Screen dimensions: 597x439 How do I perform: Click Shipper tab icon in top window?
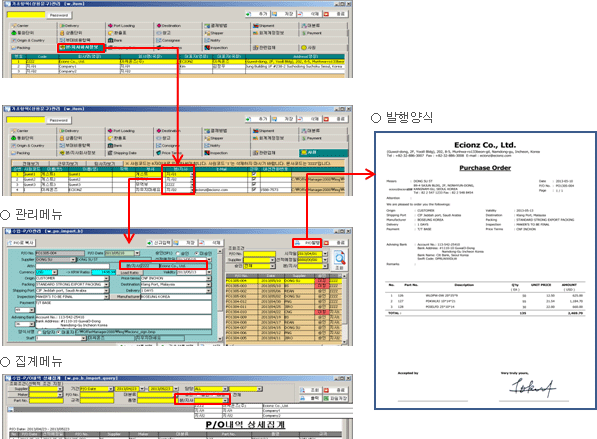tap(207, 33)
